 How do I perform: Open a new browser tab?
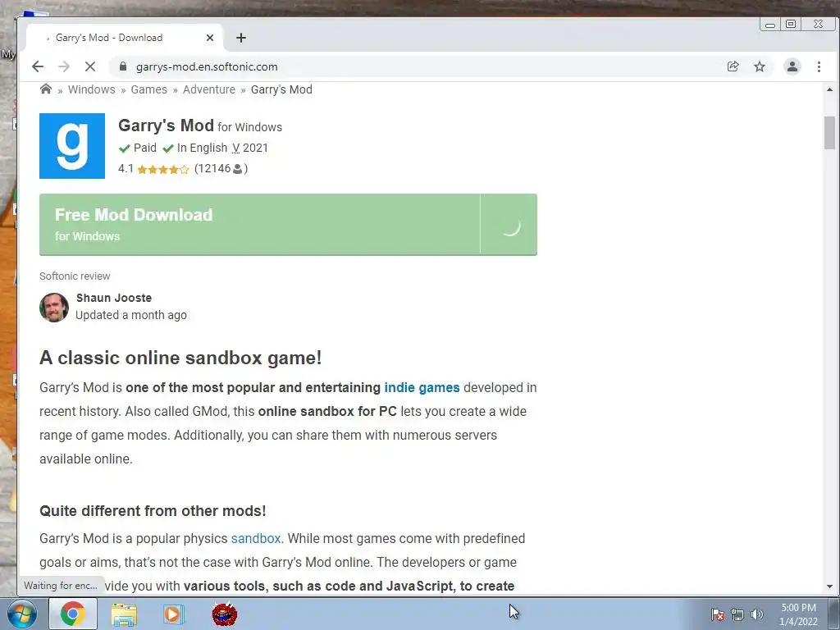click(x=241, y=38)
